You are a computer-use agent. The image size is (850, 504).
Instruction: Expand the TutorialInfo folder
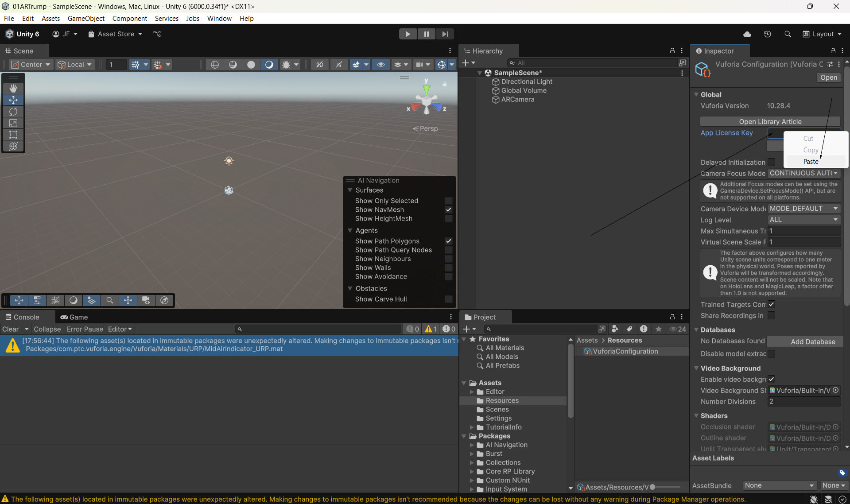click(472, 427)
